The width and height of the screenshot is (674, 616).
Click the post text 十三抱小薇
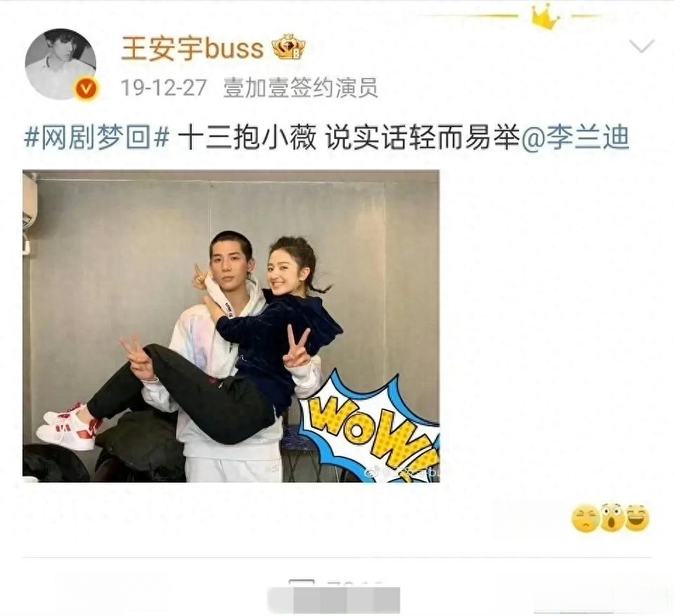pos(246,137)
